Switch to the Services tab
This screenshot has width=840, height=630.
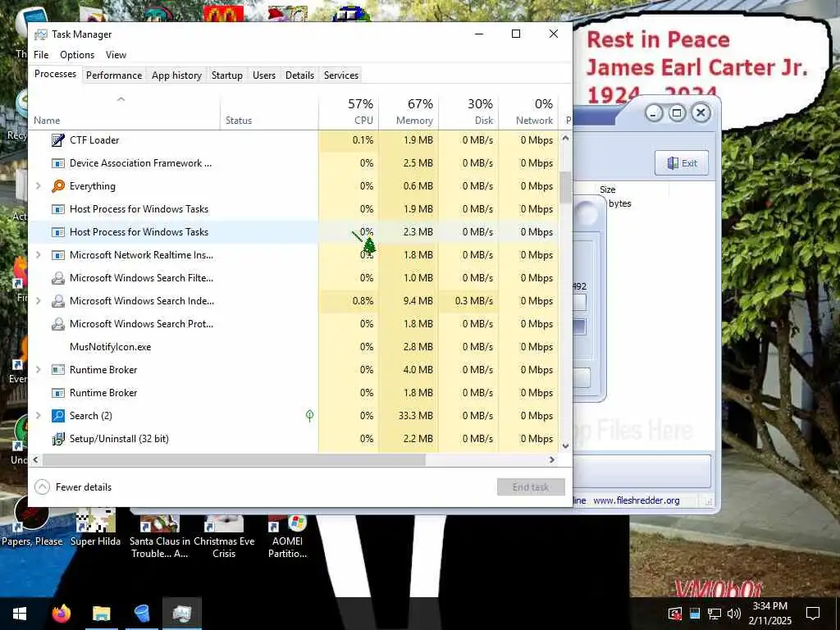[341, 75]
